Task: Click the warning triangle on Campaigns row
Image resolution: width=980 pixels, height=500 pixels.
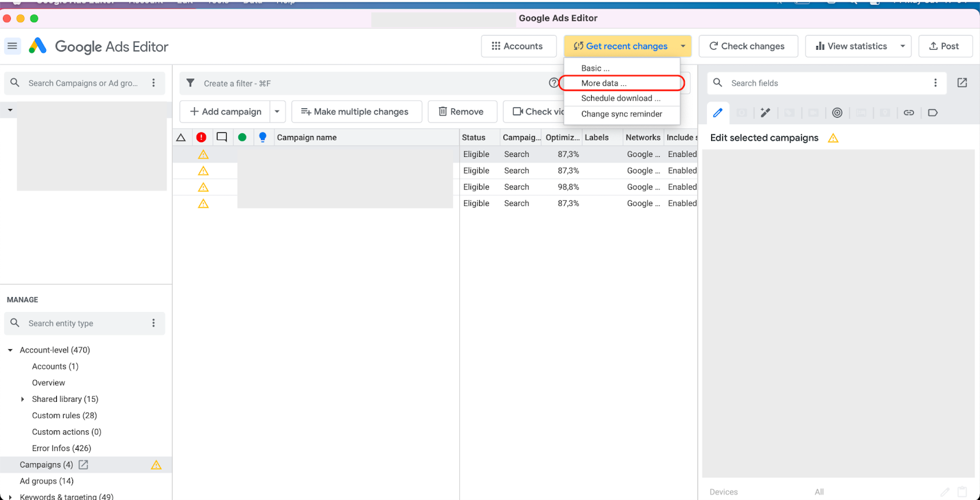Action: [156, 464]
